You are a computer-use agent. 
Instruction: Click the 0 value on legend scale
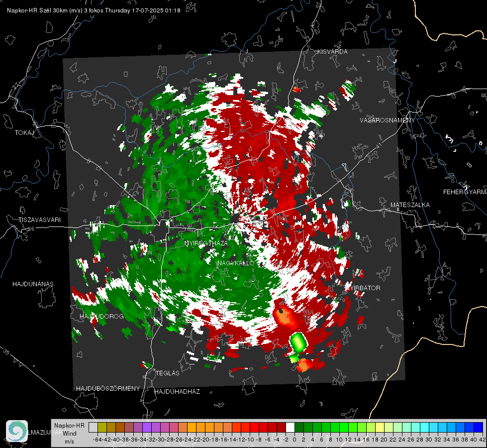[x=294, y=440]
